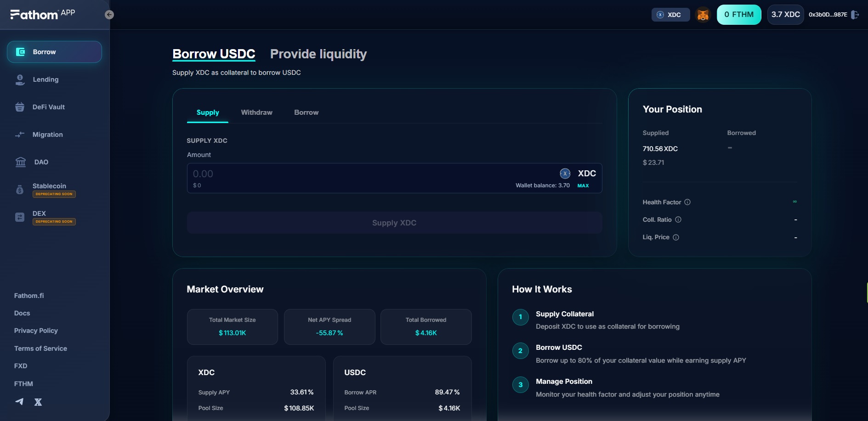This screenshot has height=421, width=868.
Task: Switch to the Borrow tab in panel
Action: (306, 112)
